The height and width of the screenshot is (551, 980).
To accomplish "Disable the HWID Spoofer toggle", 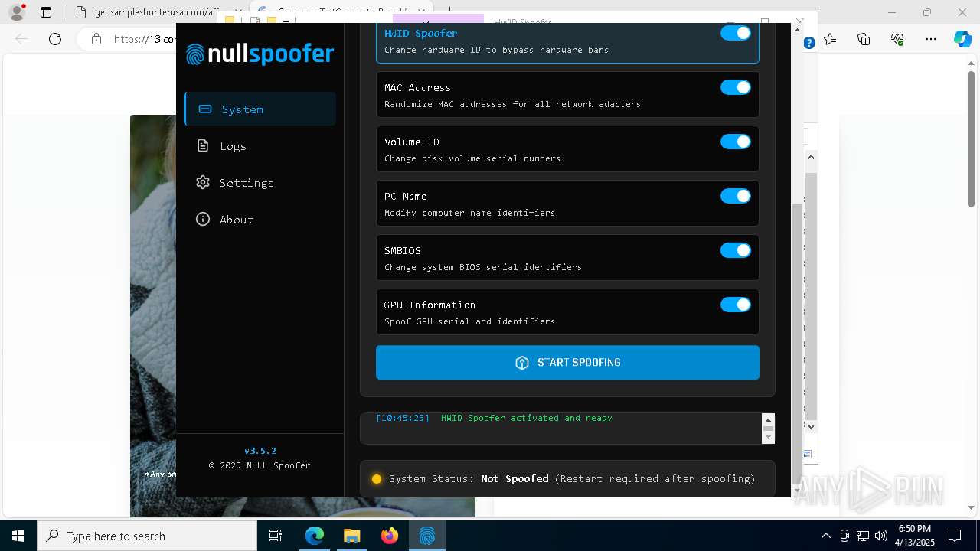I will tap(736, 33).
